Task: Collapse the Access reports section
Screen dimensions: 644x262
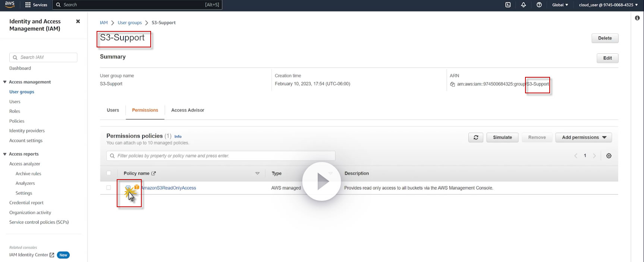Action: tap(5, 154)
